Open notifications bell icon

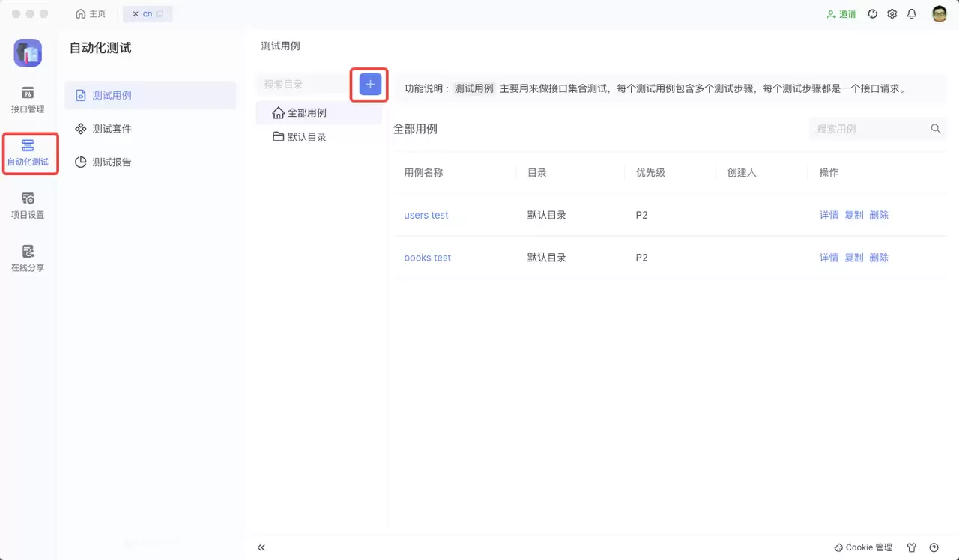912,14
